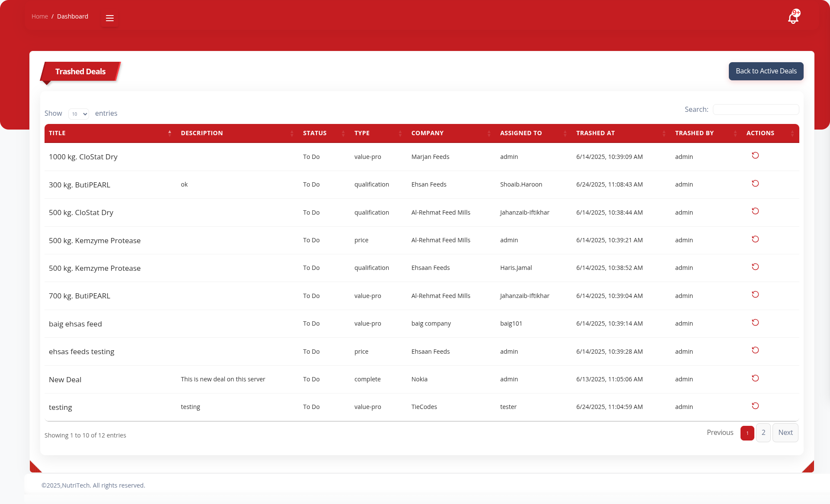
Task: Restore the "testing" deal
Action: click(755, 406)
